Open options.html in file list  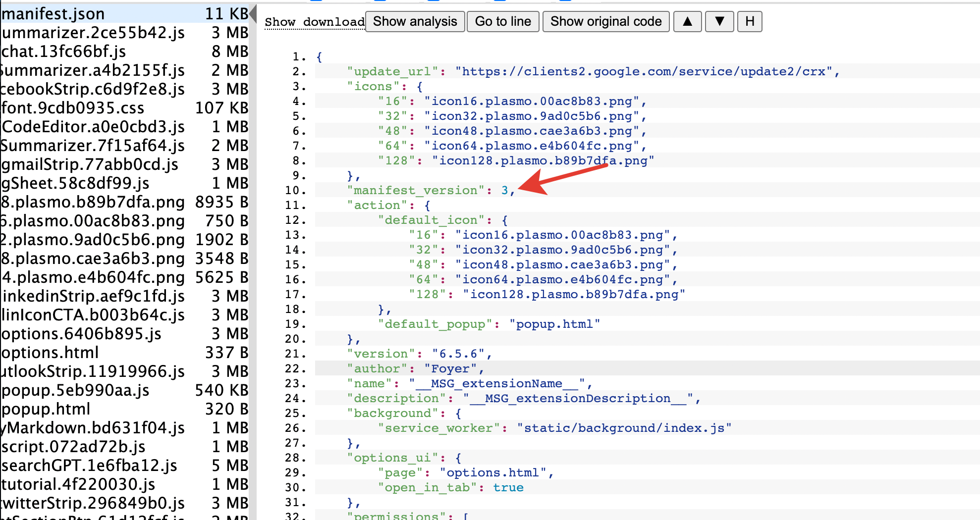[x=50, y=353]
